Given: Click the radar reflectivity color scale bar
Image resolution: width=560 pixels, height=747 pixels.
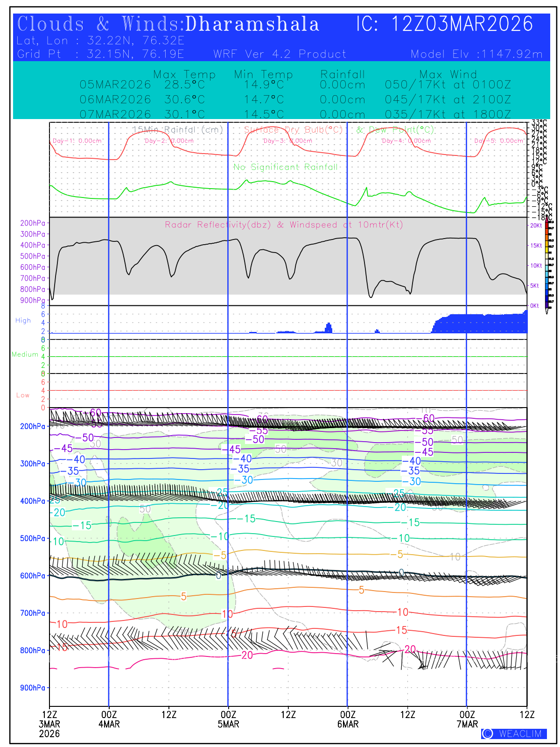Looking at the screenshot, I should pyautogui.click(x=551, y=264).
